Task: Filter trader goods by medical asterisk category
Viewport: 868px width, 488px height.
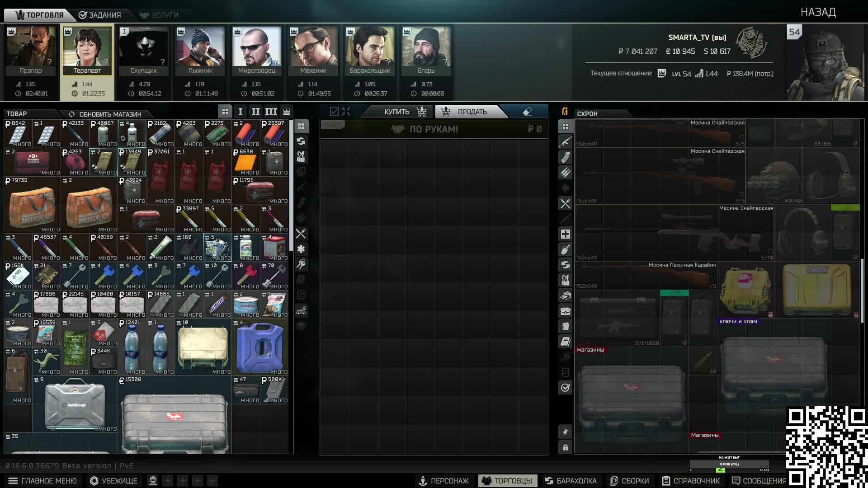Action: coord(301,249)
